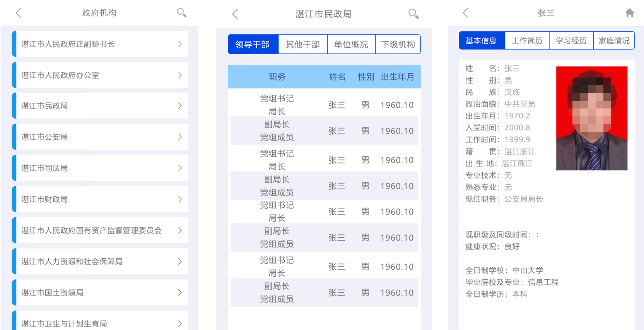The height and width of the screenshot is (330, 644).
Task: Tap search icon in 湛江市民政局 header
Action: pos(413,14)
